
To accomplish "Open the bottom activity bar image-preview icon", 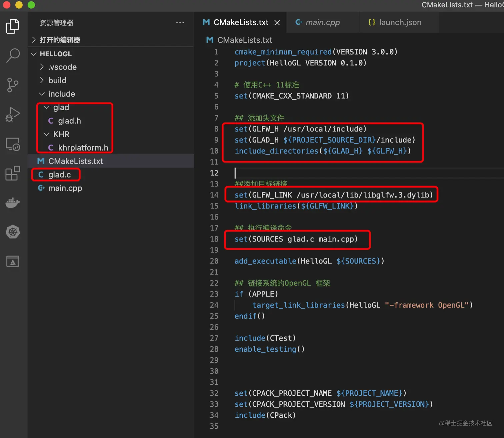I will 13,261.
